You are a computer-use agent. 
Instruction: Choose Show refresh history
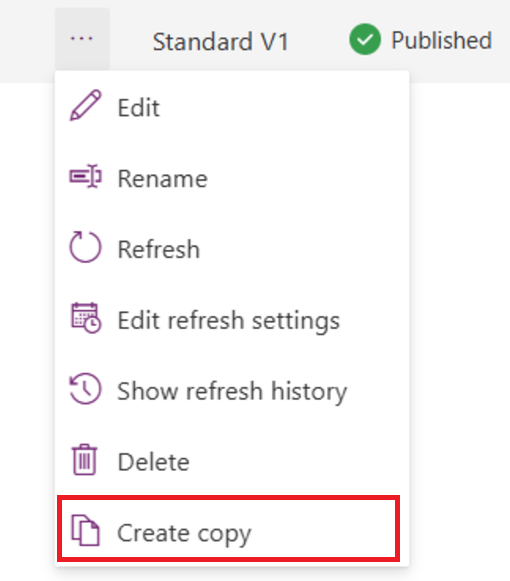coord(232,391)
